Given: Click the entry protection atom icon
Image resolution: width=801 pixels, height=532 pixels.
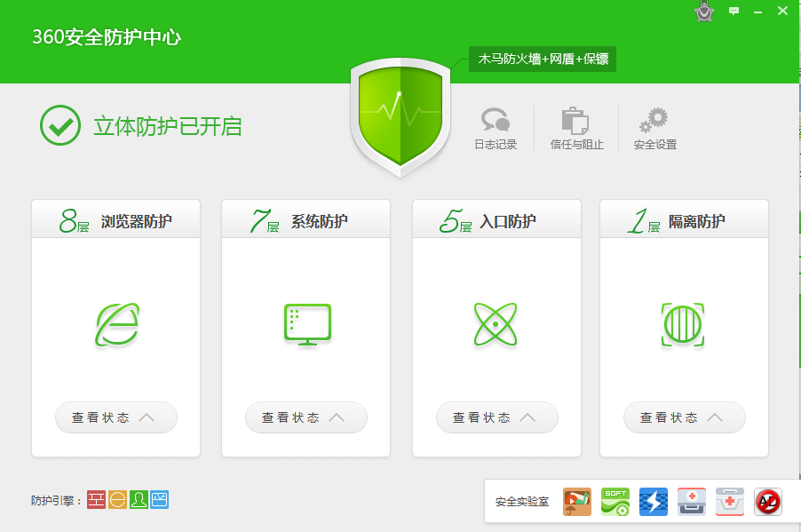Looking at the screenshot, I should [x=496, y=324].
